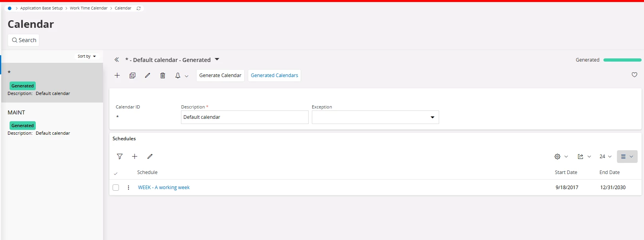The height and width of the screenshot is (240, 644).
Task: Go to Application Base Setup breadcrumb
Action: pos(41,8)
